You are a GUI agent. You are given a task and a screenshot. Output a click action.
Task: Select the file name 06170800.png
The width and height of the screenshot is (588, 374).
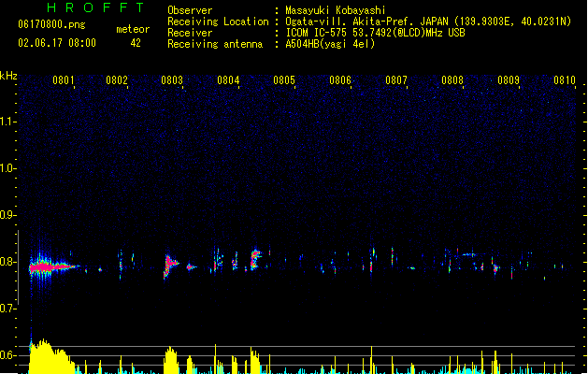tap(51, 24)
